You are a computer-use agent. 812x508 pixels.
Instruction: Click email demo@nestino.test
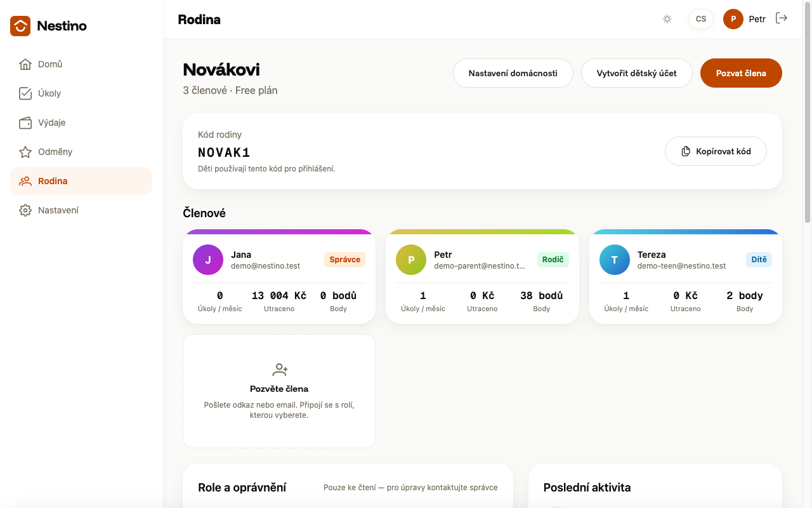pyautogui.click(x=266, y=266)
